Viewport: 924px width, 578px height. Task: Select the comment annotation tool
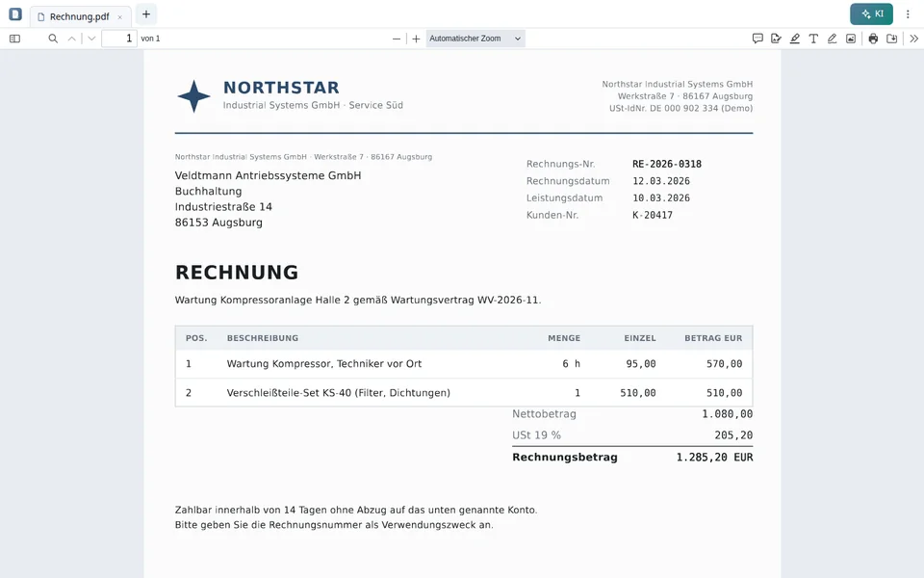[757, 39]
